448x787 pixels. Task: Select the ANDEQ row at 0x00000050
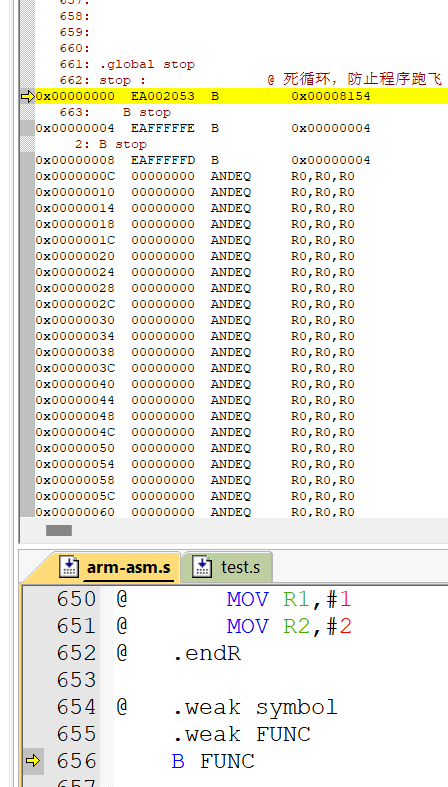coord(195,448)
